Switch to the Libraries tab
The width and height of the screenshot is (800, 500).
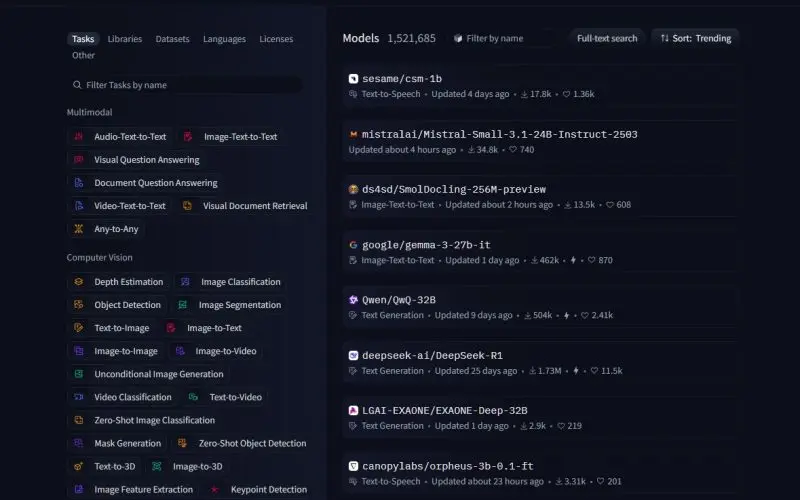click(124, 39)
